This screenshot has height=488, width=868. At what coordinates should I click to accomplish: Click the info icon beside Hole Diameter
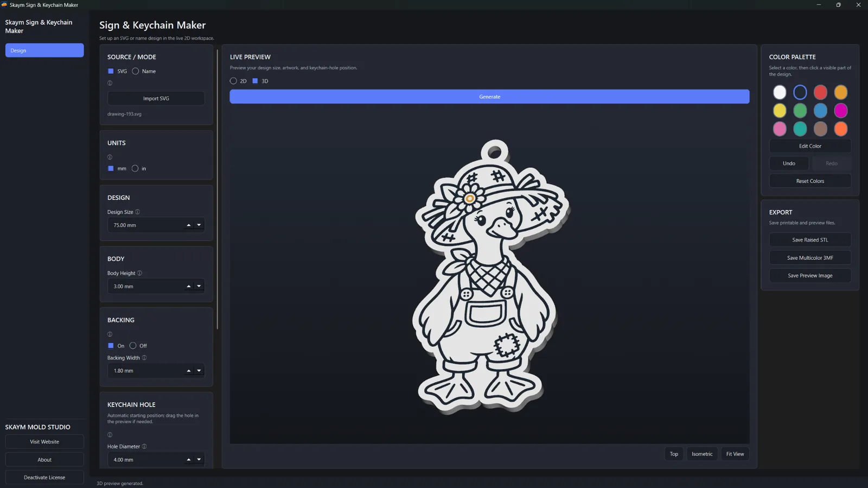click(x=144, y=446)
